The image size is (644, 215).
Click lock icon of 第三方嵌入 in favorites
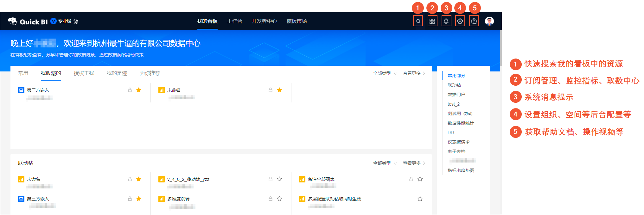pos(130,90)
